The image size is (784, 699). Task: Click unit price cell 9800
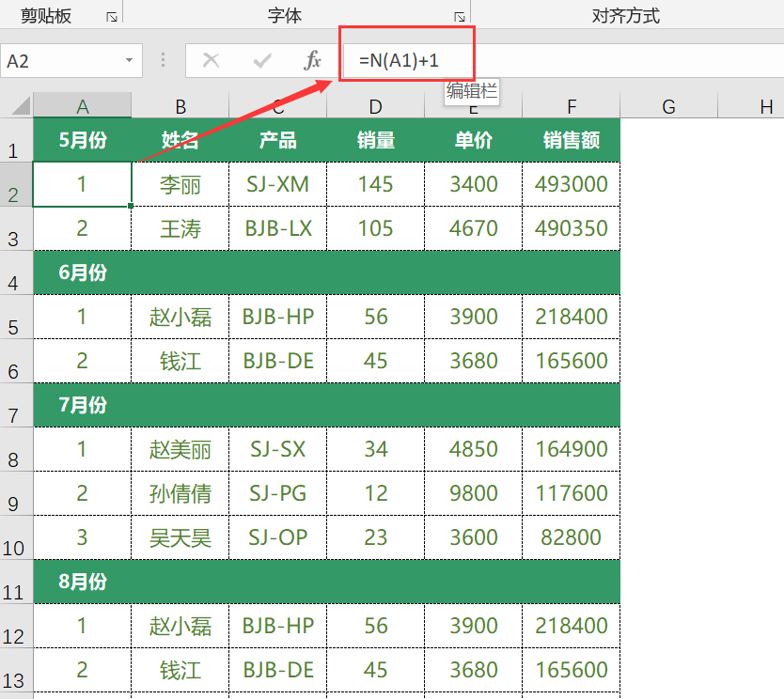(x=474, y=493)
